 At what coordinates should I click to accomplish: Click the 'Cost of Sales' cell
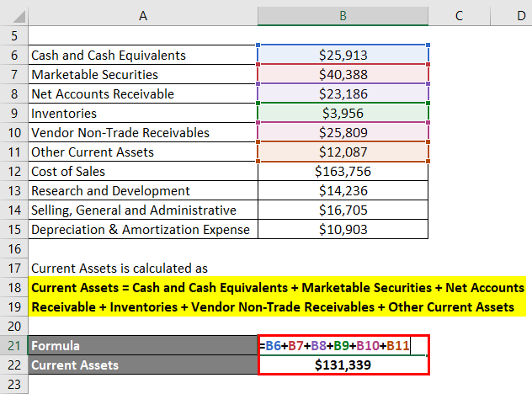[143, 171]
